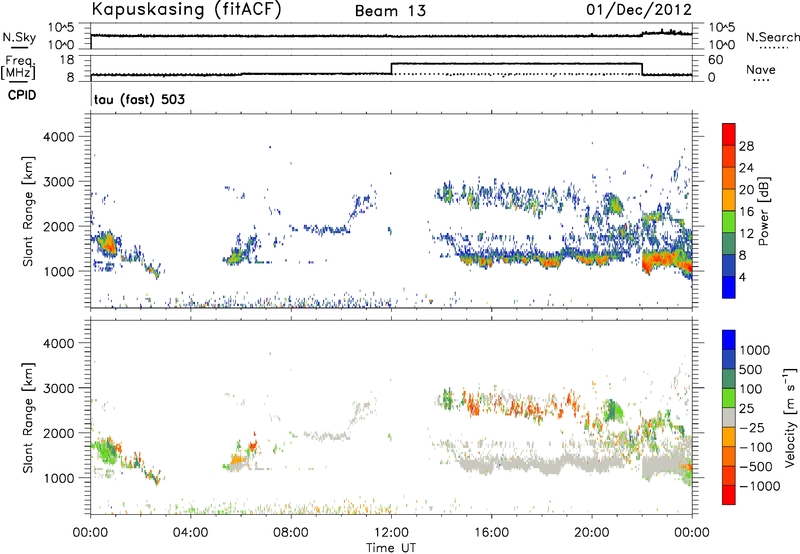Click the Kapuskasing (fitACF) title

point(186,10)
